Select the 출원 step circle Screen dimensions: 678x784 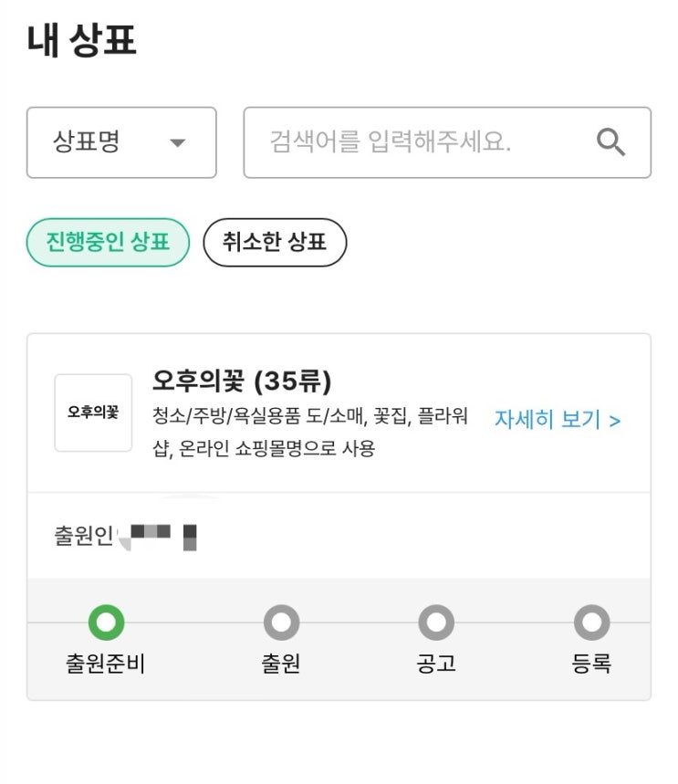pos(281,623)
